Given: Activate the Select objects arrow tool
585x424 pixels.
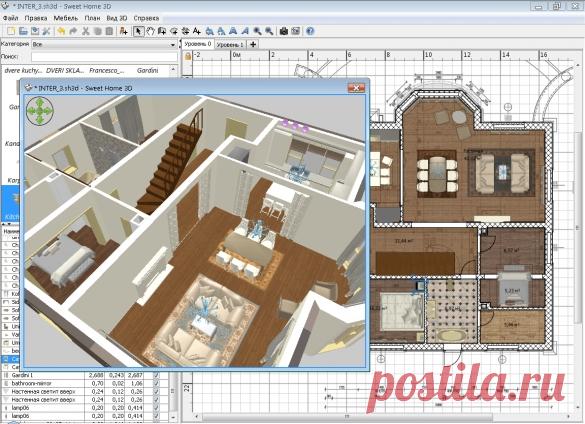Looking at the screenshot, I should coord(138,31).
